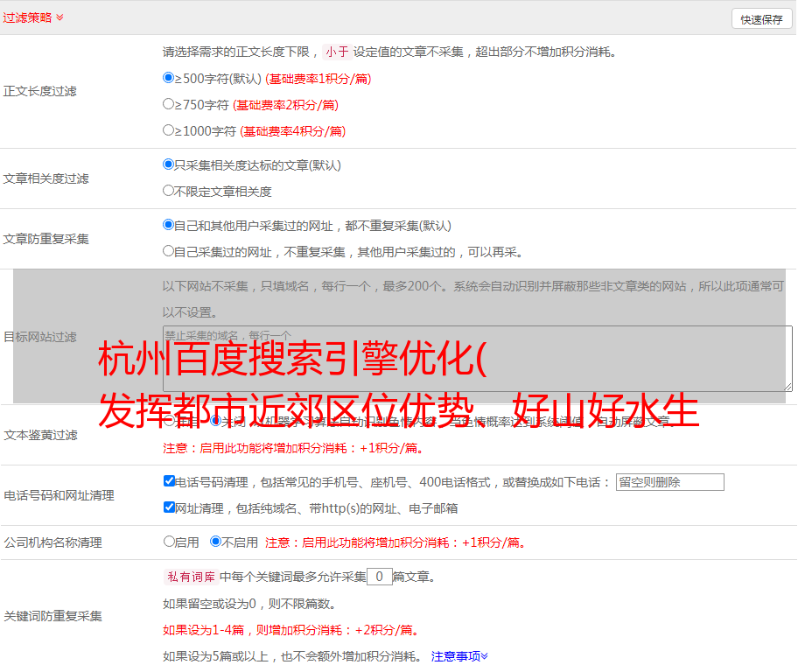Image resolution: width=798 pixels, height=672 pixels.
Task: Select 启用 for 公司机构名称清理
Action: [169, 542]
